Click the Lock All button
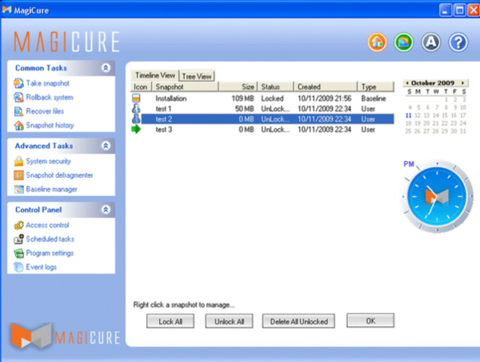 click(170, 322)
